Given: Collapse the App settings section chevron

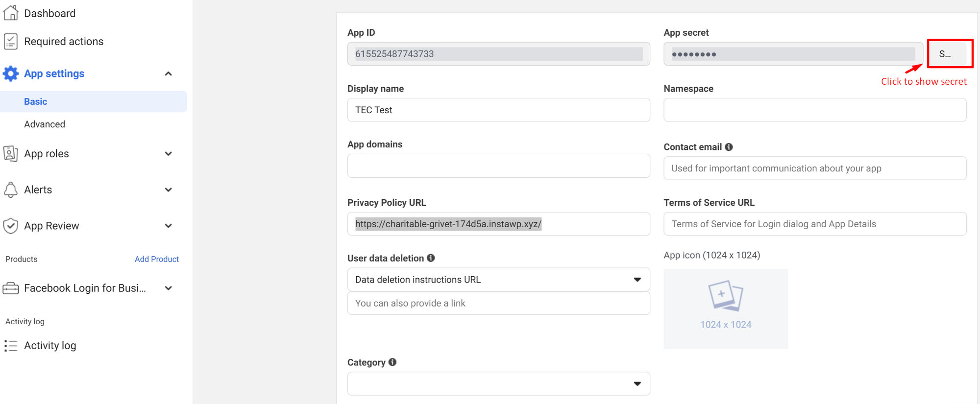Looking at the screenshot, I should [169, 74].
